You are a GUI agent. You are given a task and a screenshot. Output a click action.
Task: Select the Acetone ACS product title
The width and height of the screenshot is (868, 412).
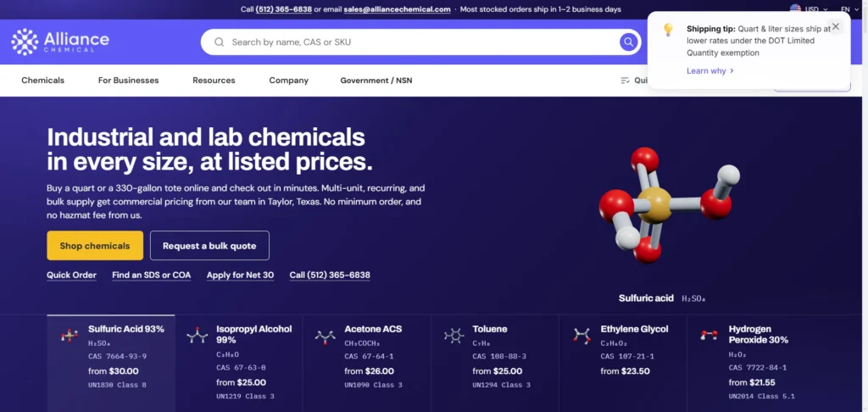click(x=373, y=329)
